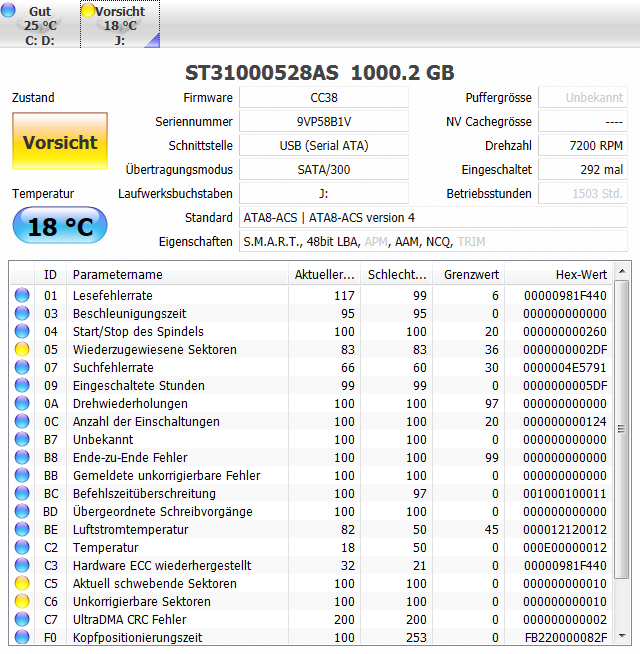Image resolution: width=640 pixels, height=654 pixels.
Task: Sort by the Parametername column header
Action: [x=177, y=274]
